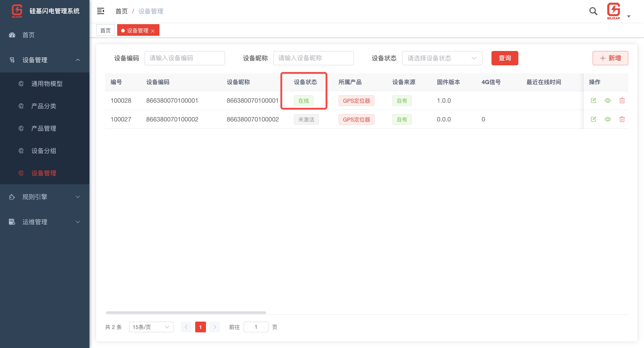Open 产品管理 in the sidebar
Screen dimensions: 644x348
pos(44,128)
